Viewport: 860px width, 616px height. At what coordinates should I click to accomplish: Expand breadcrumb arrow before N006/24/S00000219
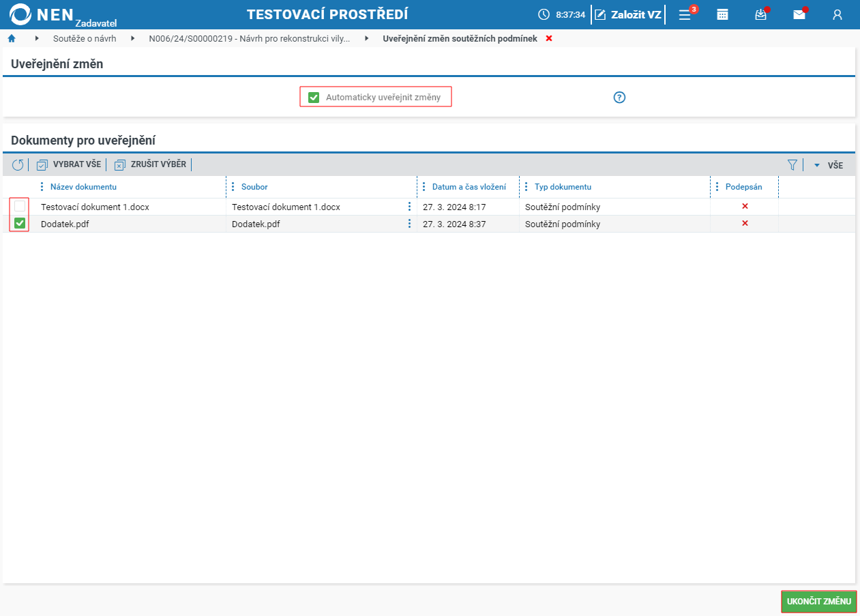coord(132,38)
